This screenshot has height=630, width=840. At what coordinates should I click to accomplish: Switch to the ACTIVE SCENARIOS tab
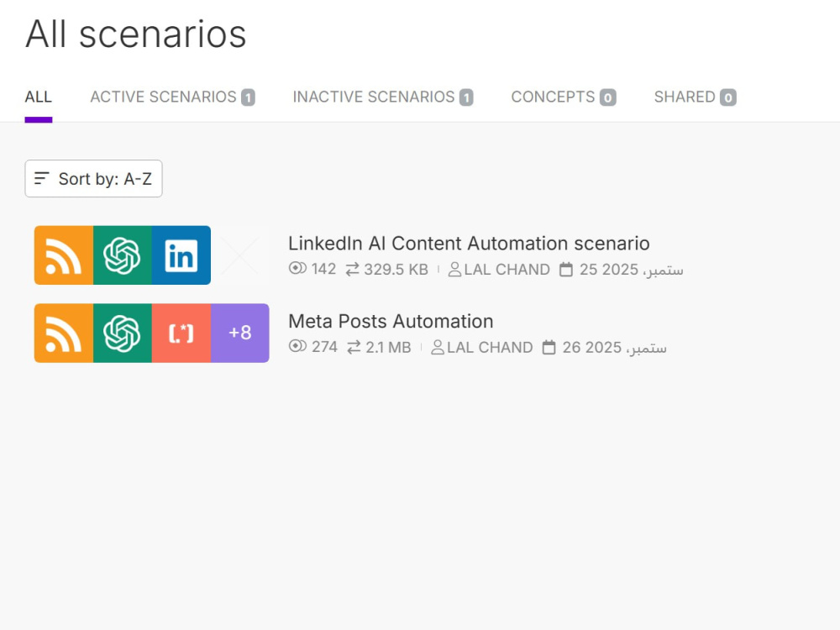click(172, 97)
